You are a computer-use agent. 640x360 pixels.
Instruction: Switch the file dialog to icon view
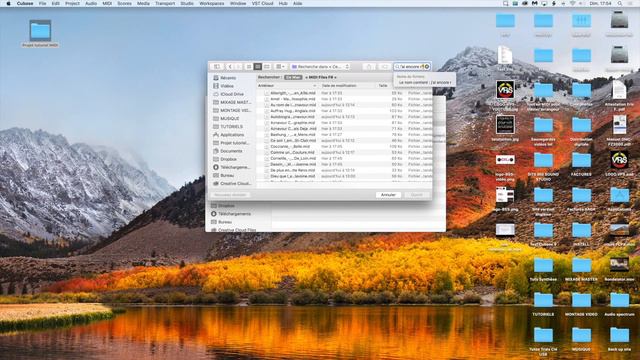tap(249, 67)
